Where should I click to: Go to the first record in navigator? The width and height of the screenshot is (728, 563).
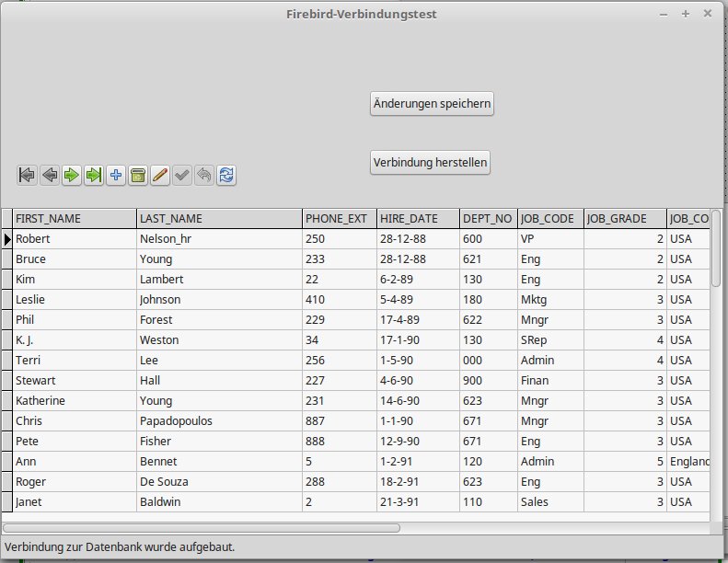pyautogui.click(x=27, y=175)
